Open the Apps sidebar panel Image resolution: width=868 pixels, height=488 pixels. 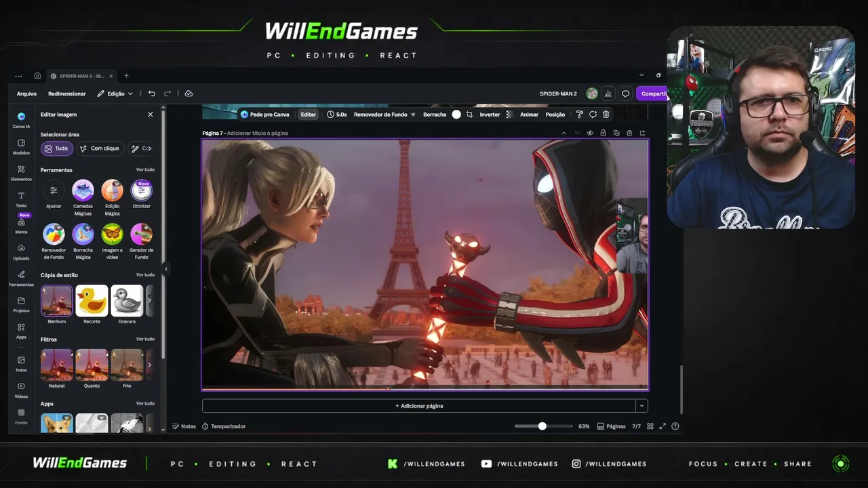tap(21, 331)
